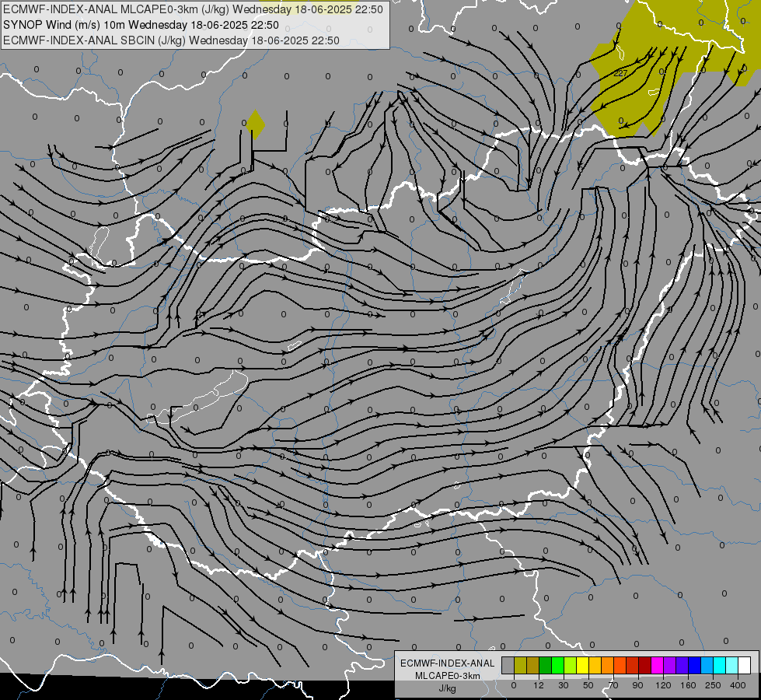Select the legend tick value 70

(613, 685)
